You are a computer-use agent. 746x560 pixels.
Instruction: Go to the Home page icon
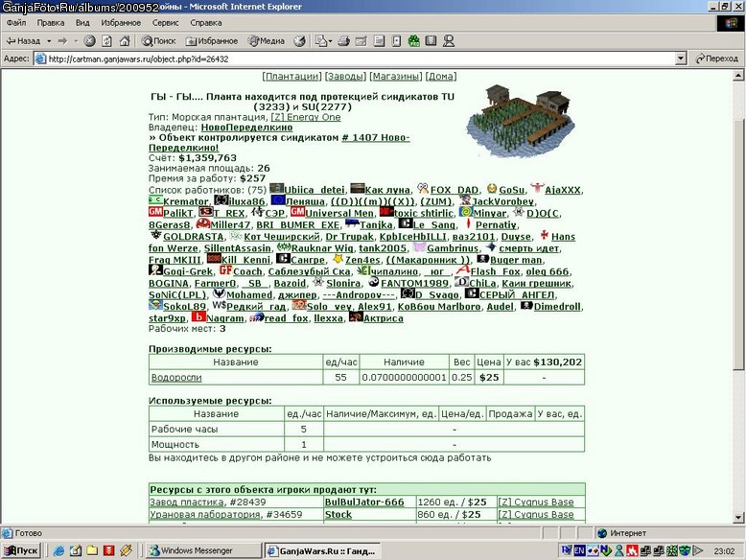125,41
